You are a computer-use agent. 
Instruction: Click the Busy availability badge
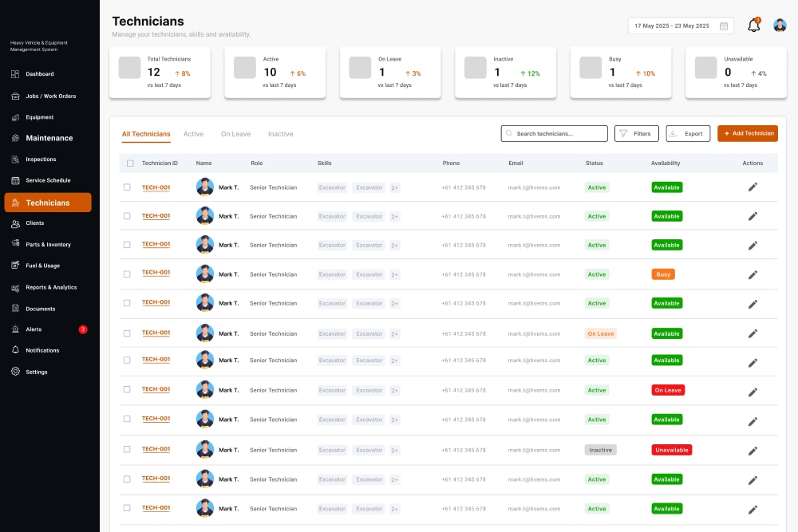point(663,274)
